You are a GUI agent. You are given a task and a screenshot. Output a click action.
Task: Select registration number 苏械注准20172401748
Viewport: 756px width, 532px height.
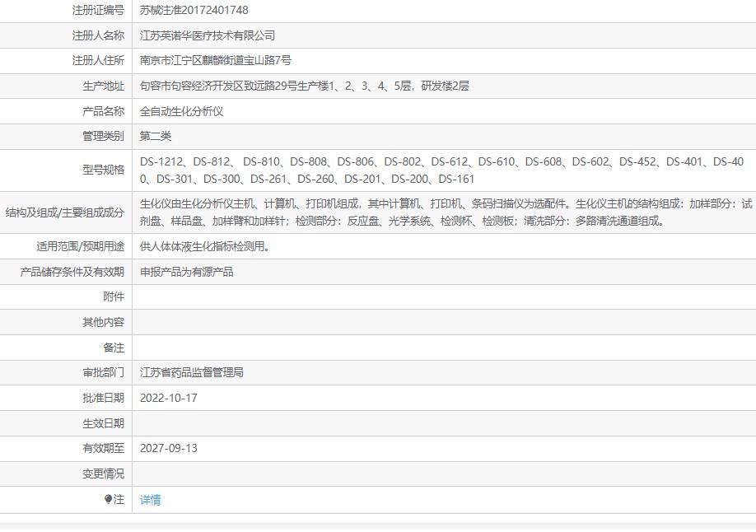[194, 10]
